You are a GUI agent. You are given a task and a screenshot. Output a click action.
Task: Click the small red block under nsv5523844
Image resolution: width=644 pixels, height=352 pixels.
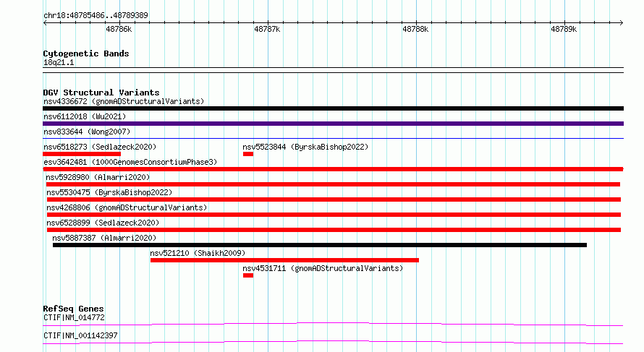pyautogui.click(x=248, y=154)
